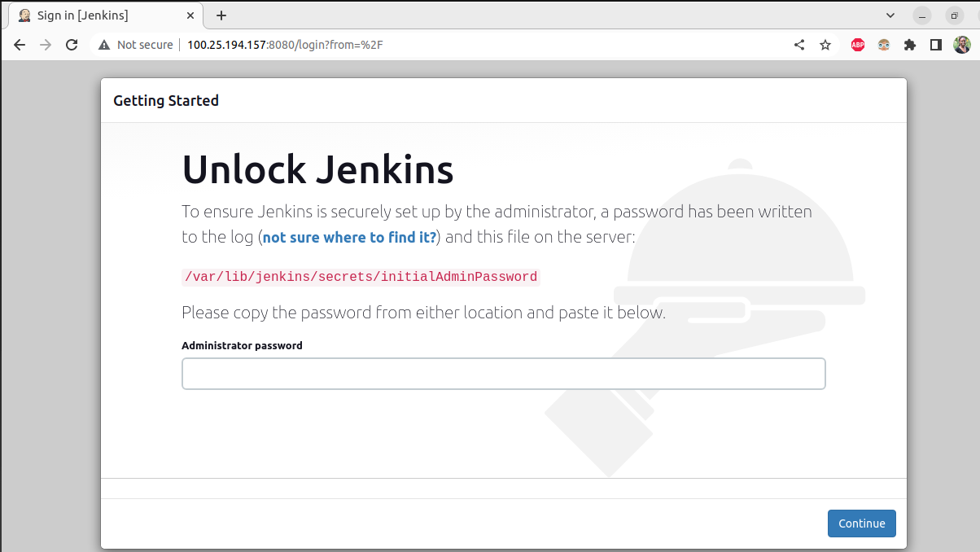Viewport: 980px width, 552px height.
Task: Click the 'Unlock Jenkins' heading
Action: [x=317, y=170]
